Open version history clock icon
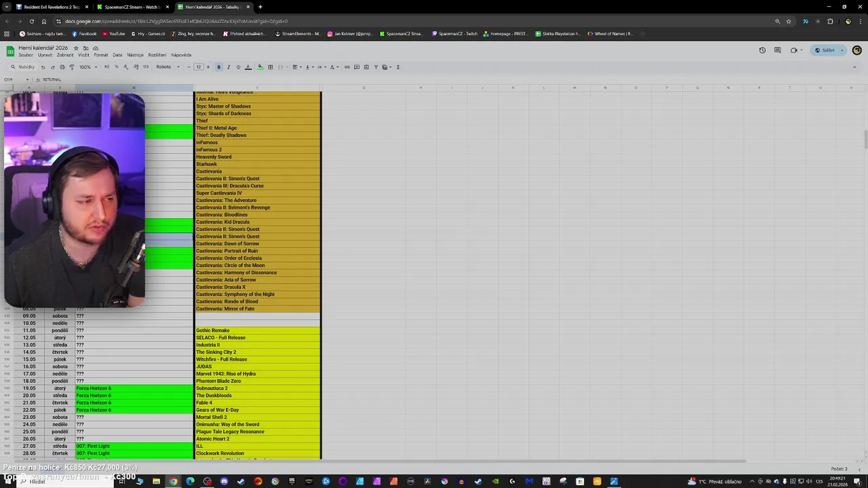This screenshot has height=488, width=868. (762, 50)
